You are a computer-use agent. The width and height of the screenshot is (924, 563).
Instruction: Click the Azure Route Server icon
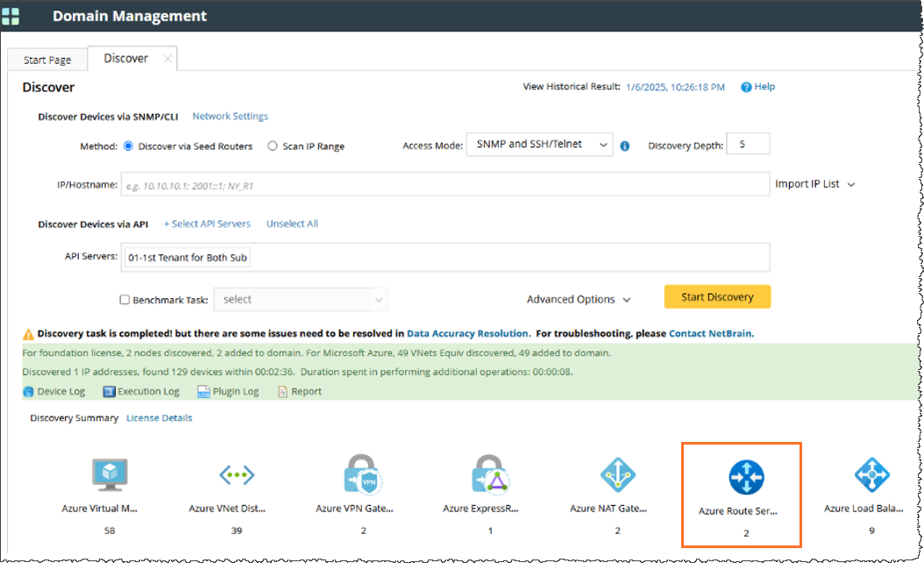click(746, 478)
